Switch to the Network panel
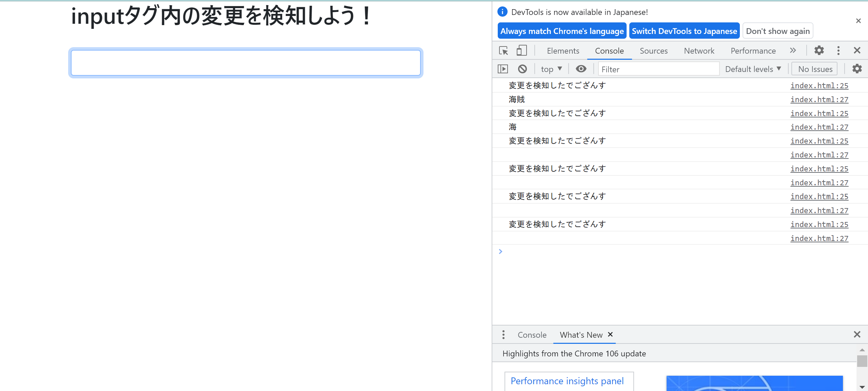868x391 pixels. 699,50
